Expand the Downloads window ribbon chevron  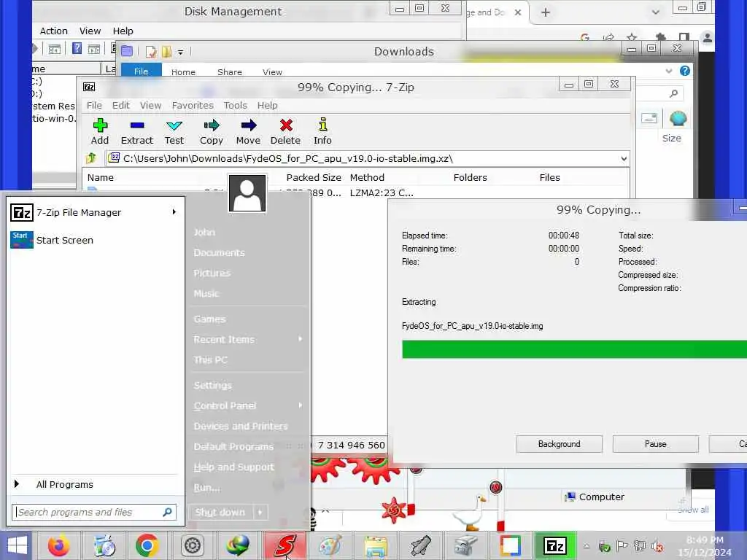[669, 71]
